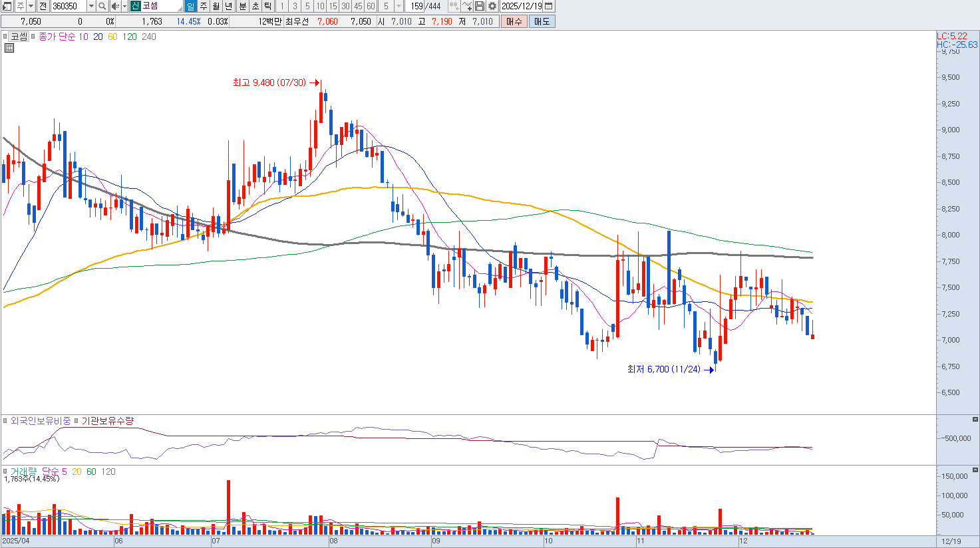Open chart settings gear icon
This screenshot has height=548, width=980.
tap(492, 6)
